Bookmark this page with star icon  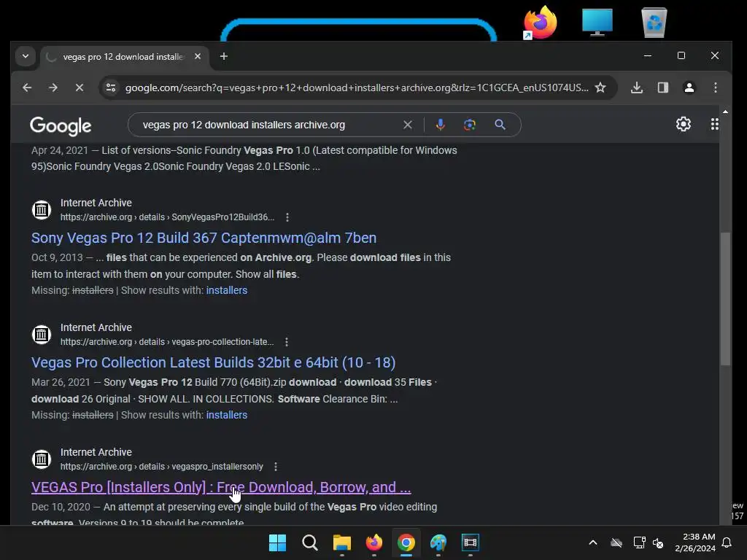click(x=600, y=87)
